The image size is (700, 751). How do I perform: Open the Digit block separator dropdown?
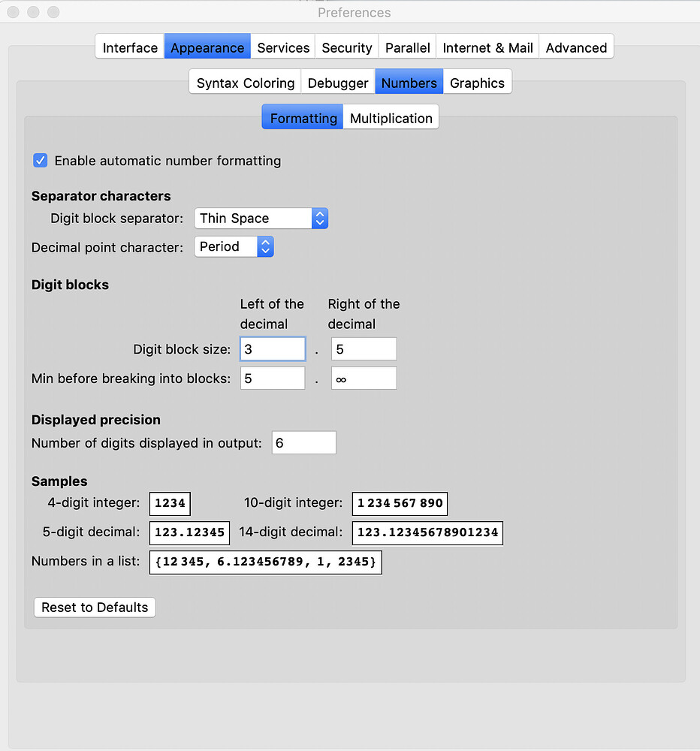[261, 219]
